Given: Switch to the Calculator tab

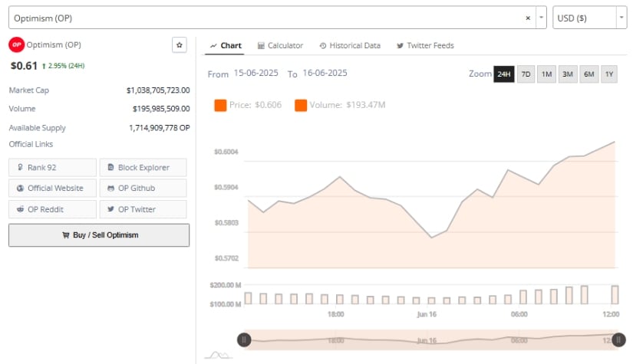Looking at the screenshot, I should (280, 45).
